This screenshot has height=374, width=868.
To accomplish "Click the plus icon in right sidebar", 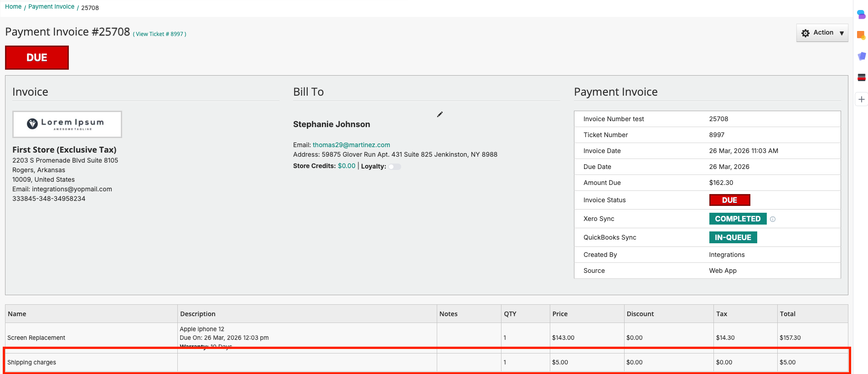I will coord(861,99).
